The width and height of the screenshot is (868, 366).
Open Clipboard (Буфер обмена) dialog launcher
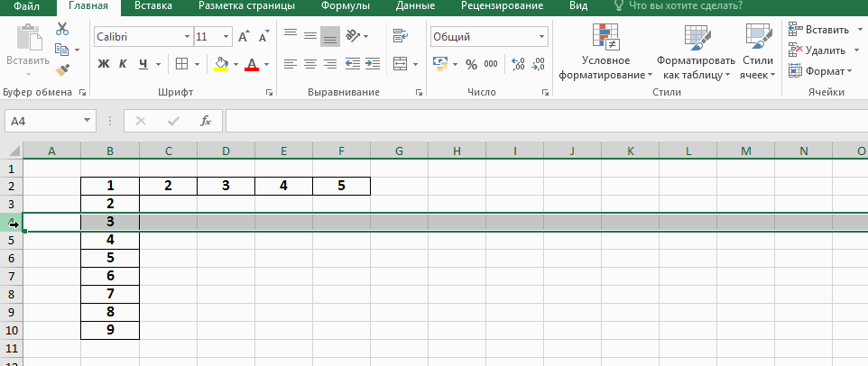point(82,93)
